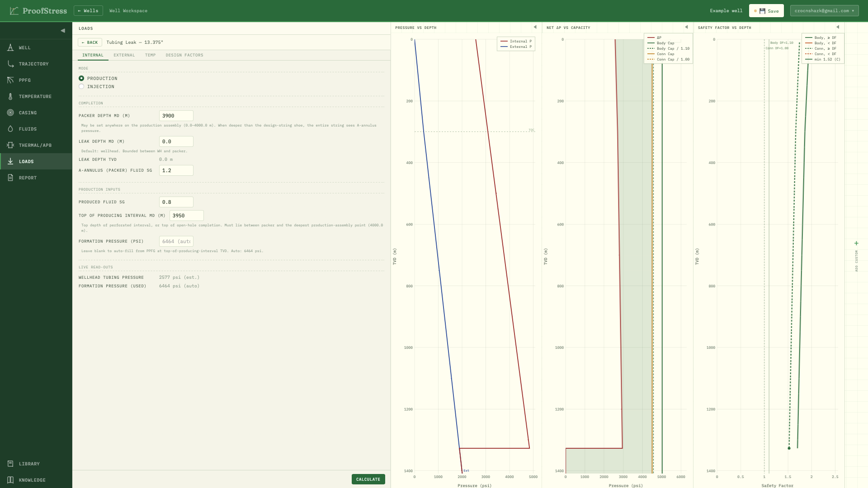Click the Back button beside Tubing Leak
868x488 pixels.
[90, 42]
